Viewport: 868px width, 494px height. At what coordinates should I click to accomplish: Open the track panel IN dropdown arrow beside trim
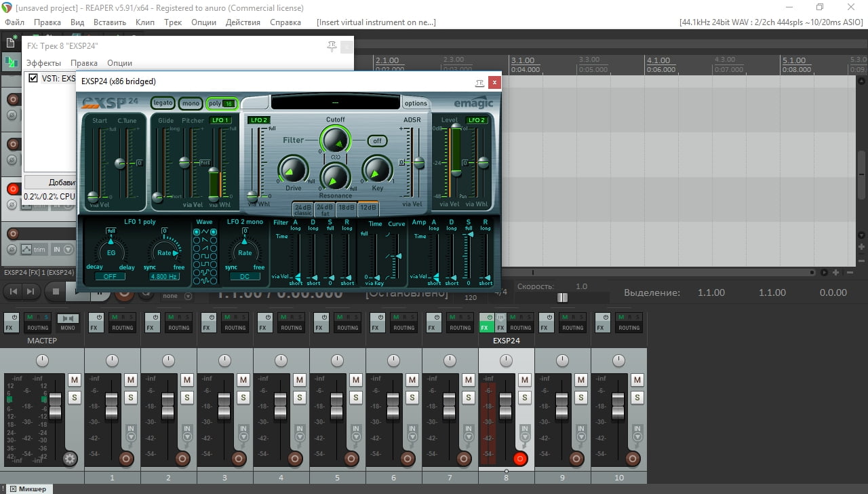click(x=68, y=250)
